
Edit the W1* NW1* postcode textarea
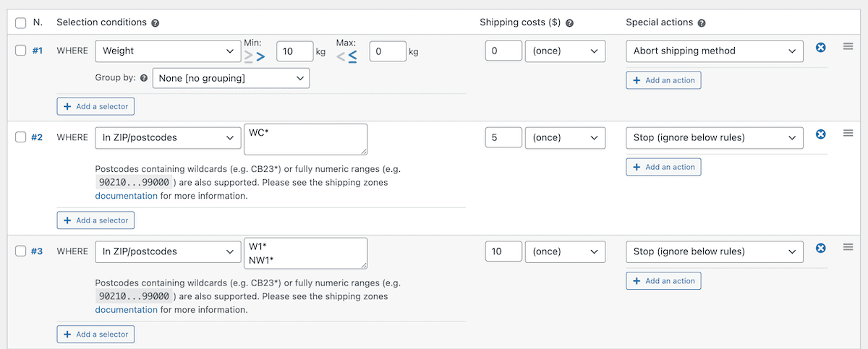(x=306, y=253)
